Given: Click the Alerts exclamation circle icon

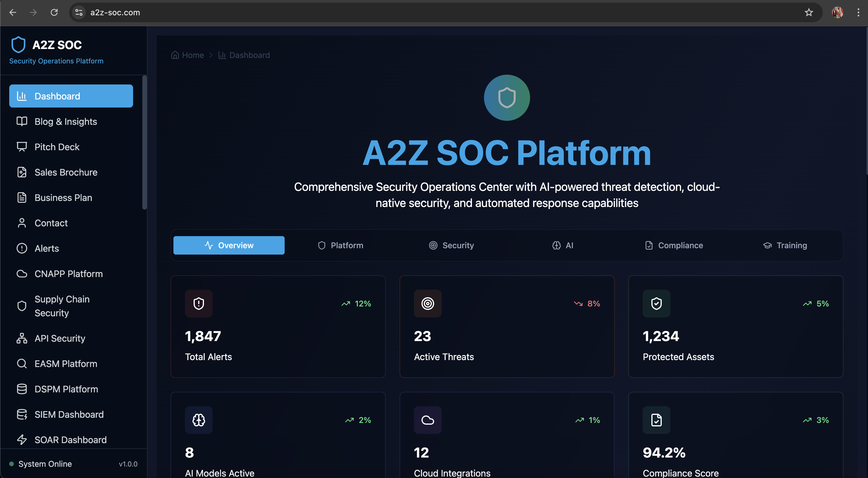Looking at the screenshot, I should point(22,249).
